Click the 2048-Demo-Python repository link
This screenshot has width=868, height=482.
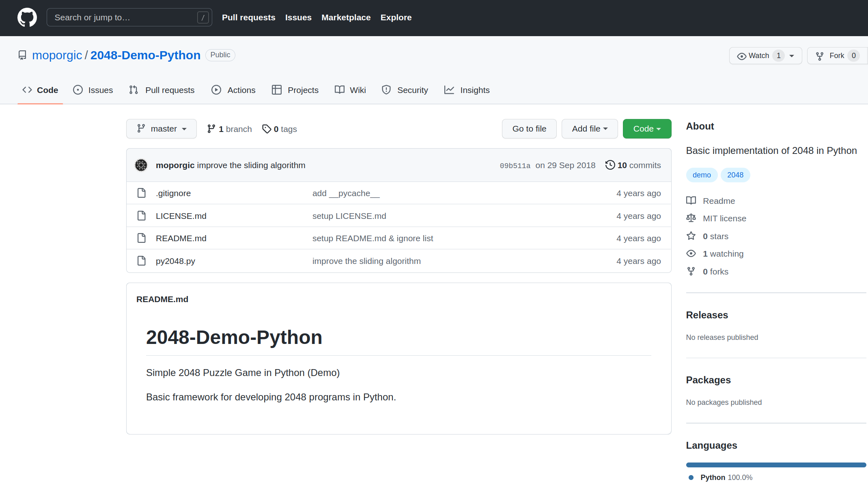(145, 55)
